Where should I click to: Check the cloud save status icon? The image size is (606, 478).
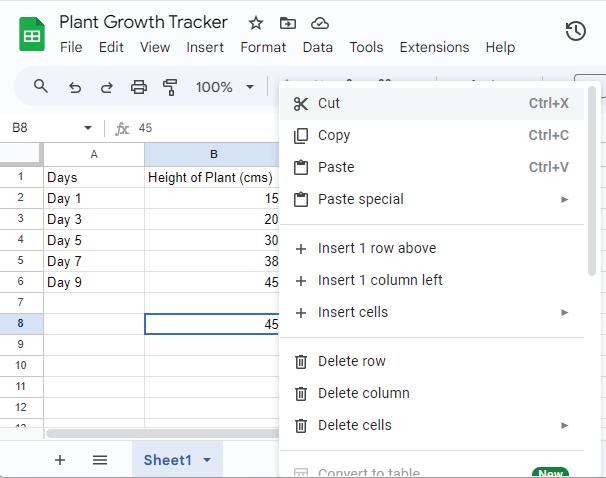320,23
